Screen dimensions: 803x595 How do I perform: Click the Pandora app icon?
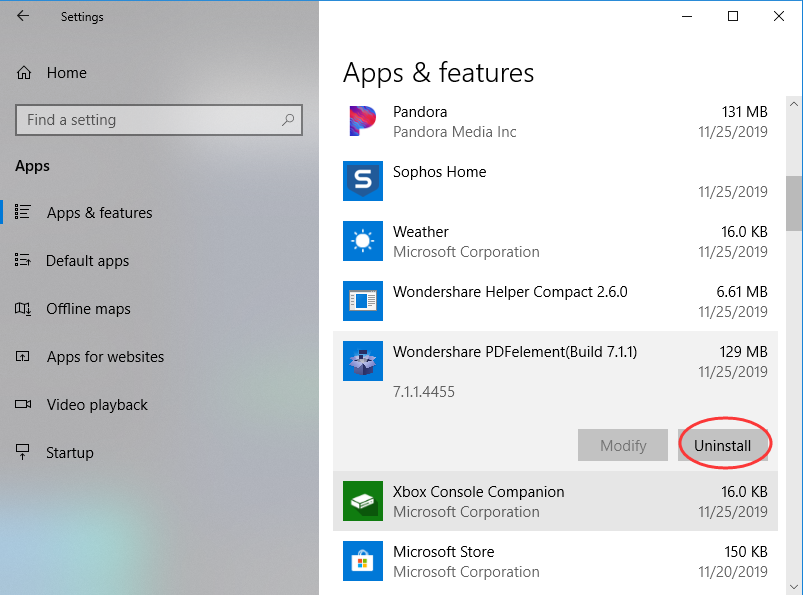[x=363, y=121]
